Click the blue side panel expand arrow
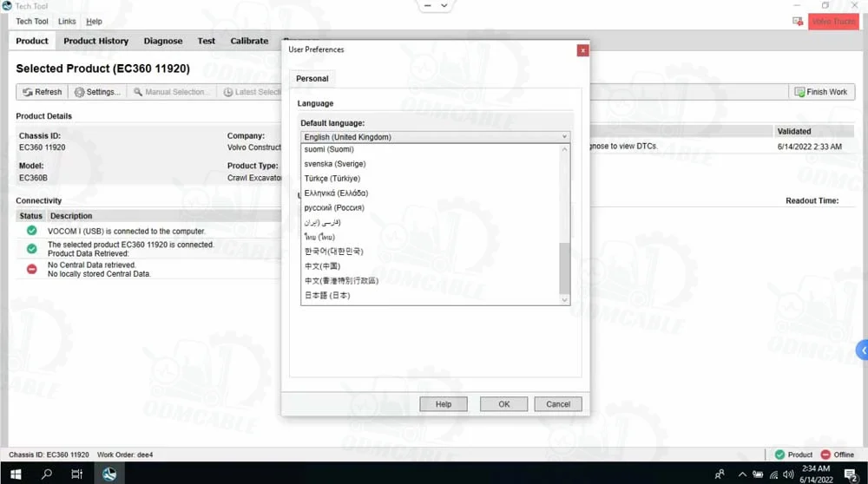868x484 pixels. [862, 350]
